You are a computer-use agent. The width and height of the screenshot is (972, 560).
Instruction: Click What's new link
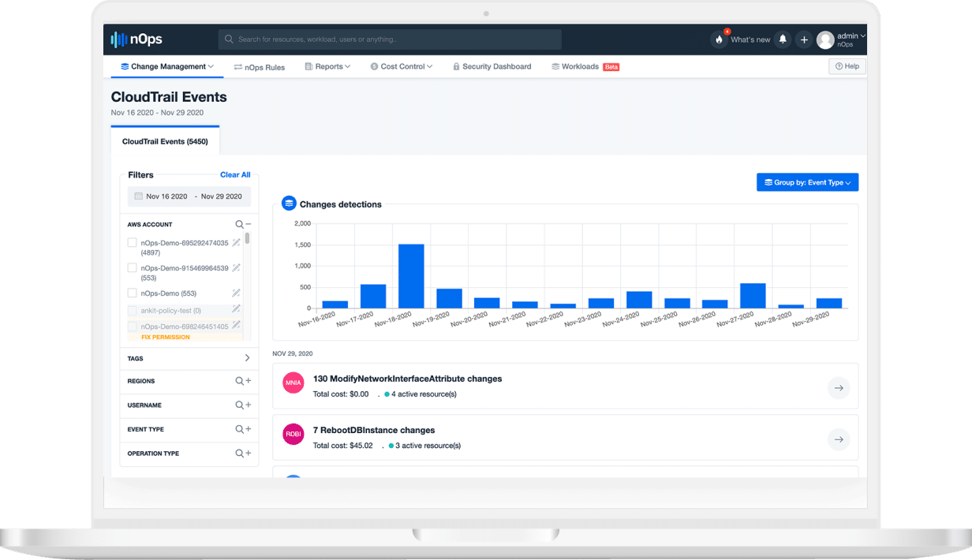[750, 39]
